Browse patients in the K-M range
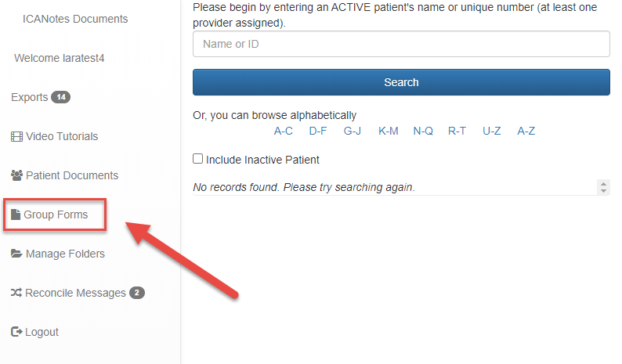Screen dimensions: 622x364 pyautogui.click(x=388, y=131)
